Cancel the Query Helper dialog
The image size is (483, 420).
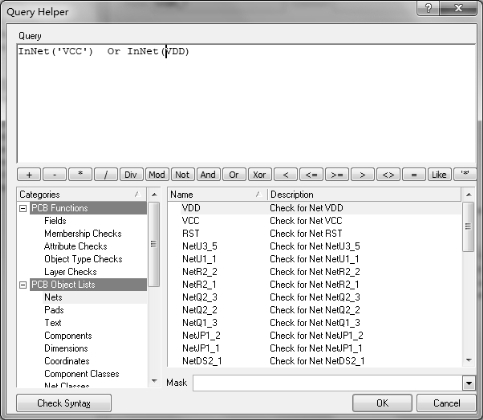(x=447, y=403)
